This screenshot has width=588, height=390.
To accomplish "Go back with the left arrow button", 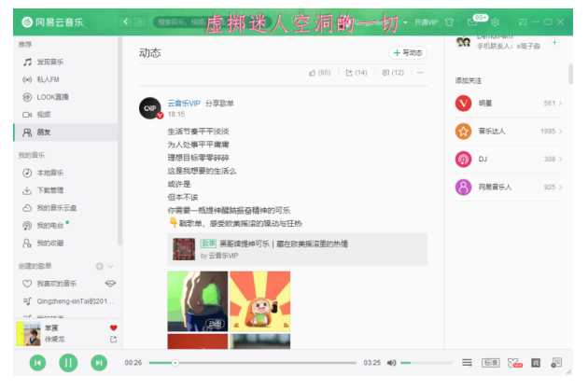I will pos(126,21).
